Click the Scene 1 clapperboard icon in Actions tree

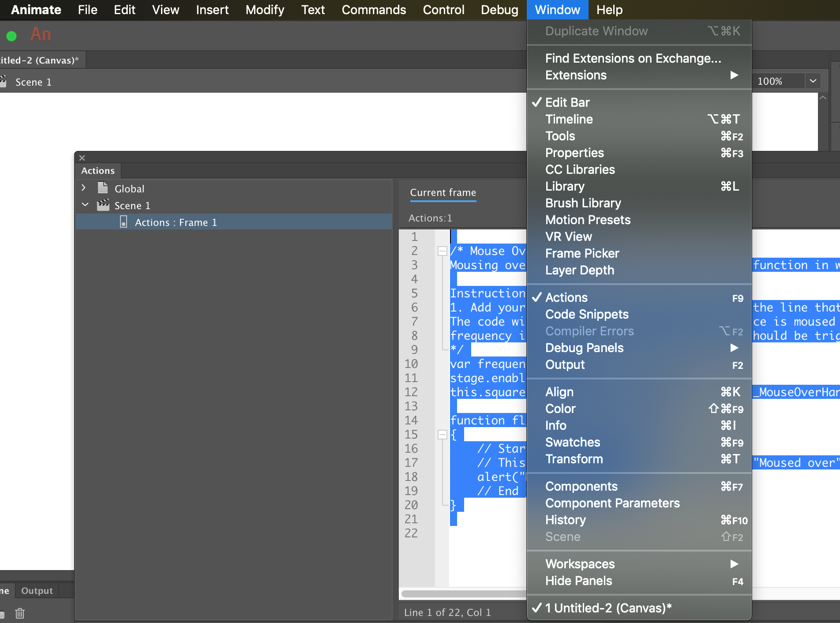[103, 205]
